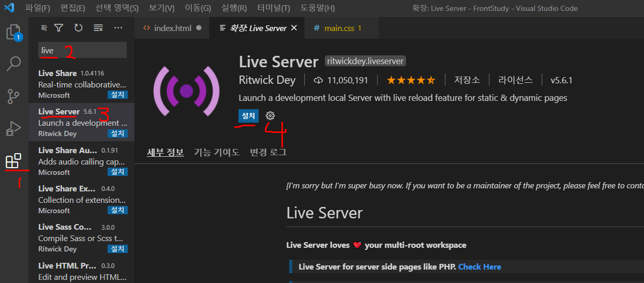
Task: Open the File (파일) menu
Action: 38,8
